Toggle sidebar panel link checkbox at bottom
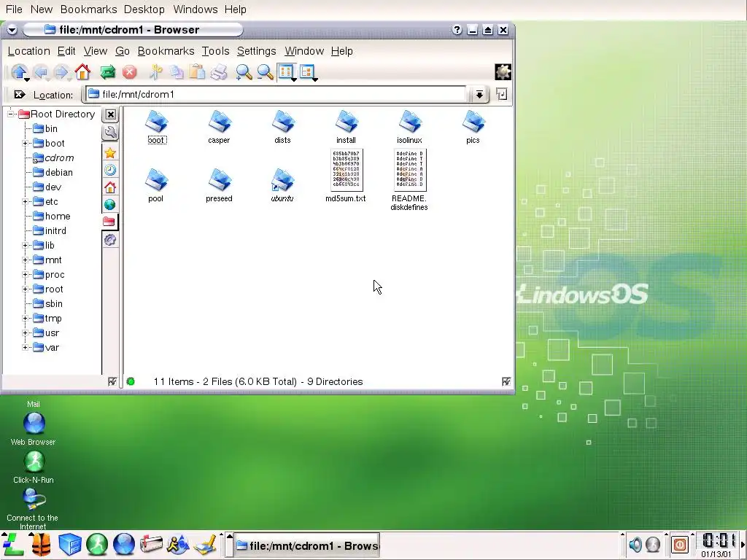 point(112,381)
